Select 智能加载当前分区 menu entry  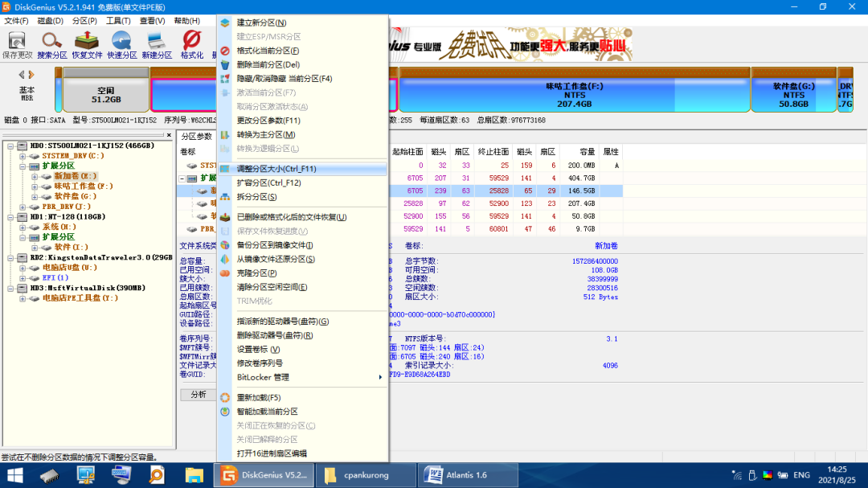[303, 412]
